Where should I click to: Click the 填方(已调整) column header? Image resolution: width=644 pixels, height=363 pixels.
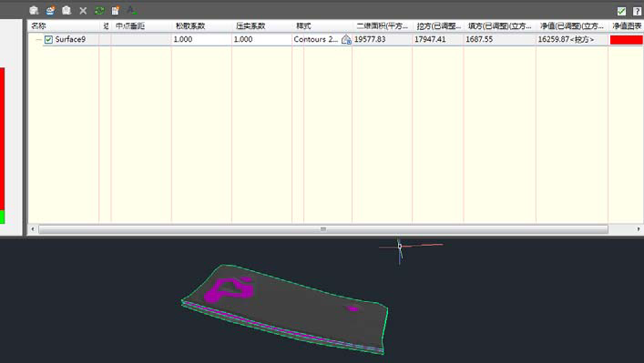pyautogui.click(x=499, y=25)
